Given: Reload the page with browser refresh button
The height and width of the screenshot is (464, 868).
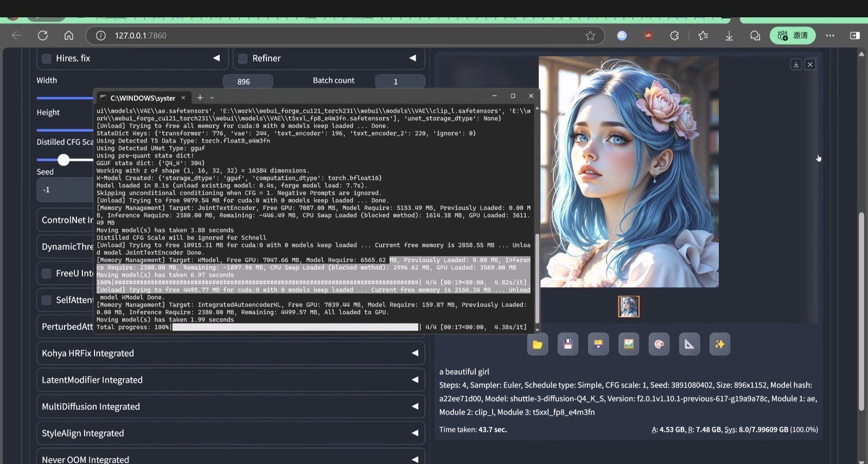Looking at the screenshot, I should pyautogui.click(x=43, y=36).
